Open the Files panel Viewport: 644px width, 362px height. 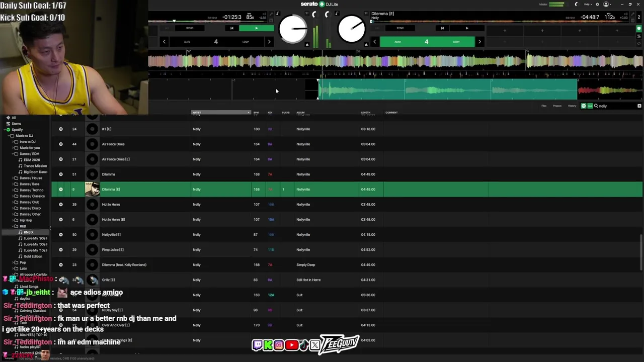(544, 106)
